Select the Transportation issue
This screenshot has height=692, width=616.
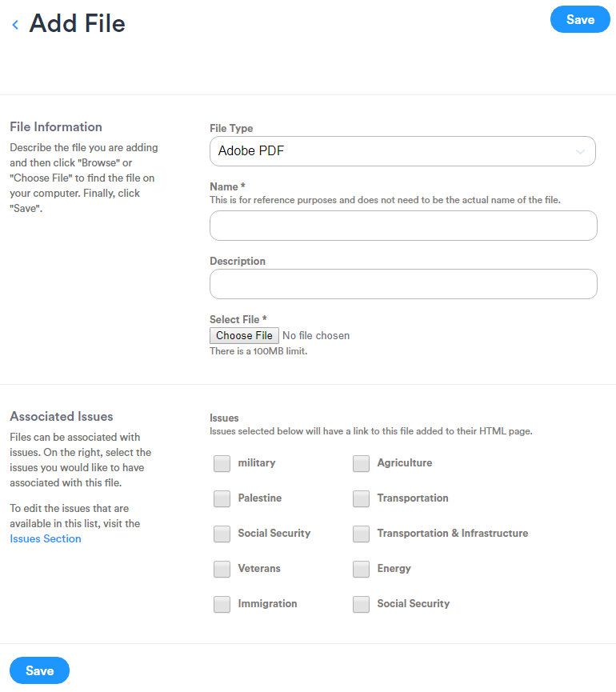click(x=361, y=498)
